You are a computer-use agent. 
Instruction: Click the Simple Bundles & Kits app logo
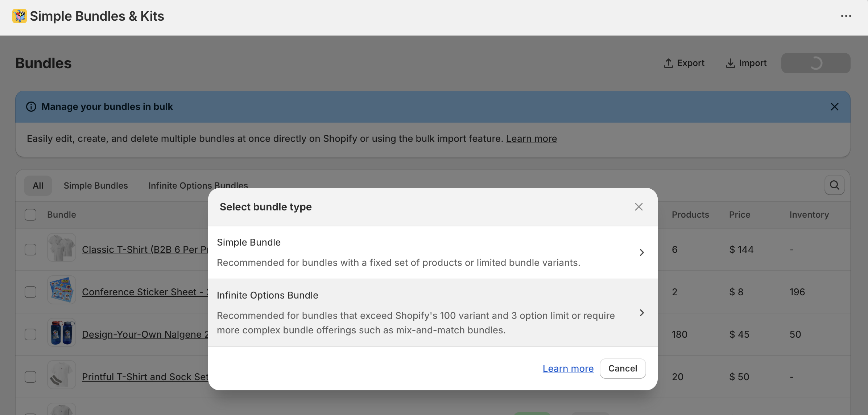click(x=19, y=16)
